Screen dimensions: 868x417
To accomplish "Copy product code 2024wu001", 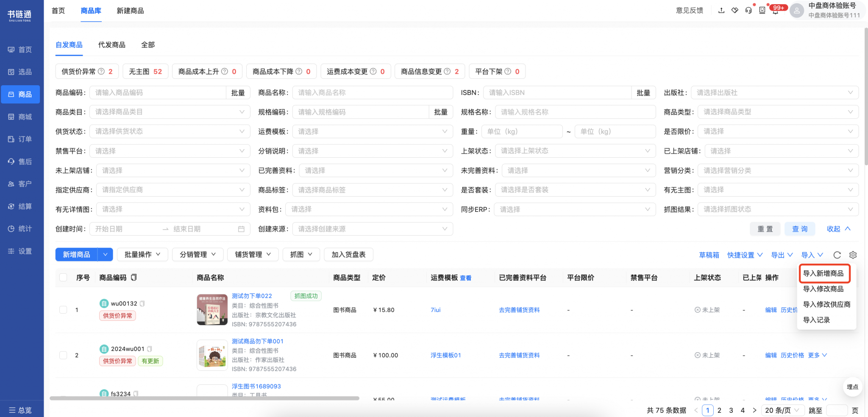I will coord(149,349).
